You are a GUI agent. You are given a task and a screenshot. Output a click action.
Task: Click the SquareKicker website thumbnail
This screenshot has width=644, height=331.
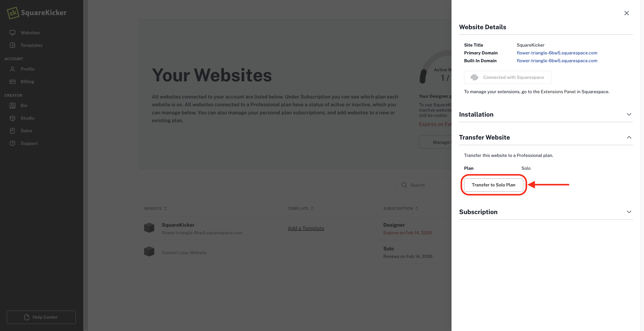pyautogui.click(x=149, y=228)
